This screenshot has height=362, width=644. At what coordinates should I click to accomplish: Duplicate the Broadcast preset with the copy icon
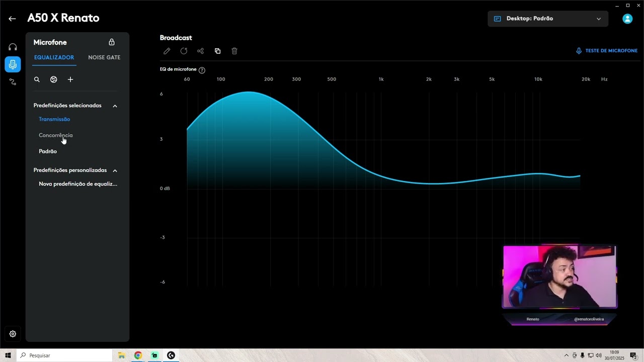coord(217,51)
